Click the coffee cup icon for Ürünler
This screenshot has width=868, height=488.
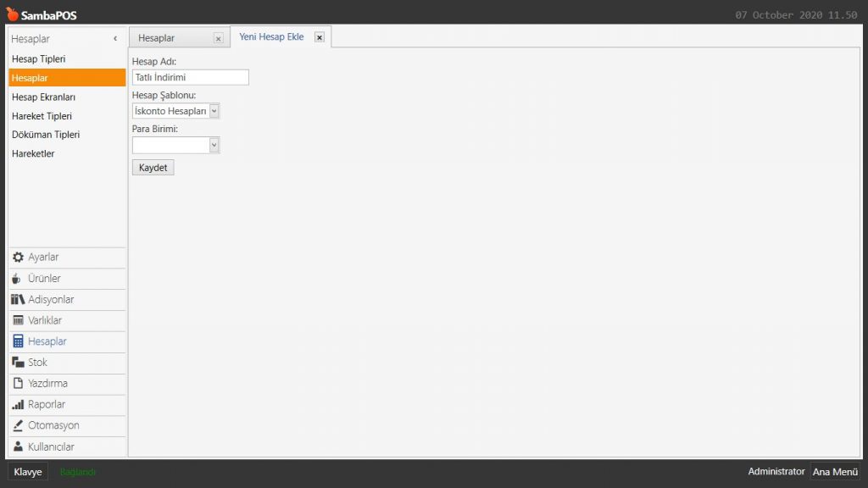click(18, 279)
